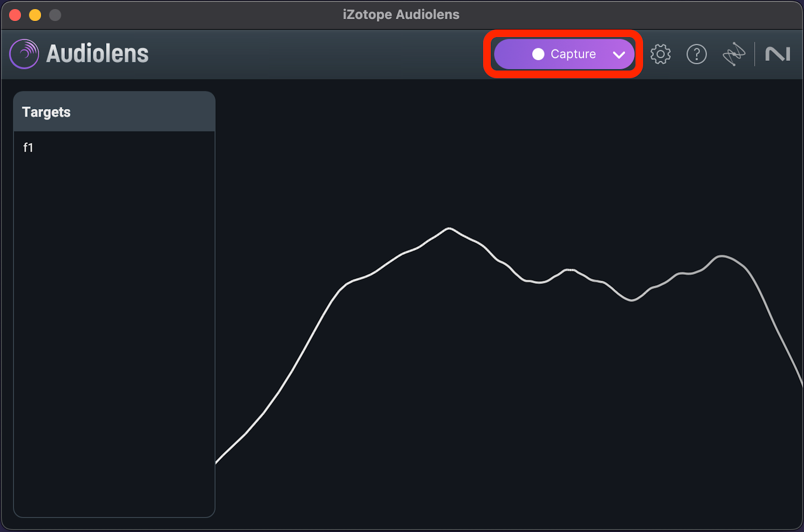804x532 pixels.
Task: Open settings with the gear icon
Action: [660, 54]
